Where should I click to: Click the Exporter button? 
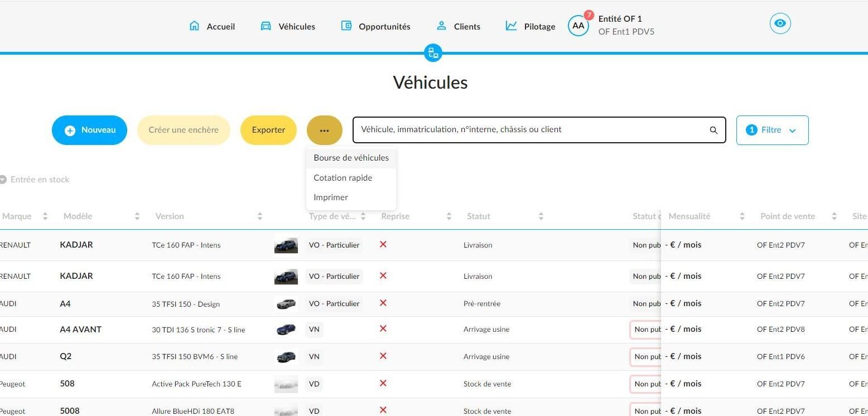tap(268, 130)
